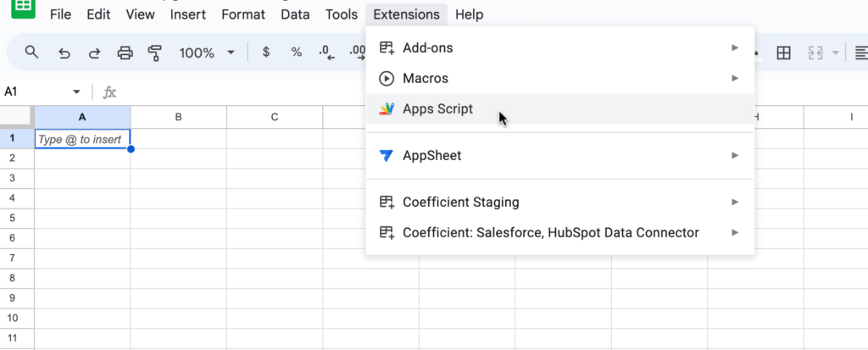The image size is (868, 350).
Task: Open the search menus magnifier icon
Action: pos(32,53)
